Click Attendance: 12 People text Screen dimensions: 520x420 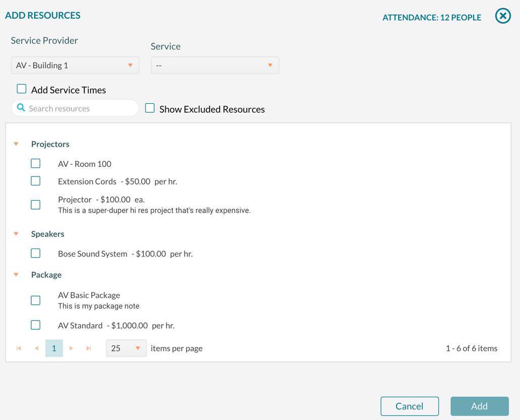coord(432,18)
